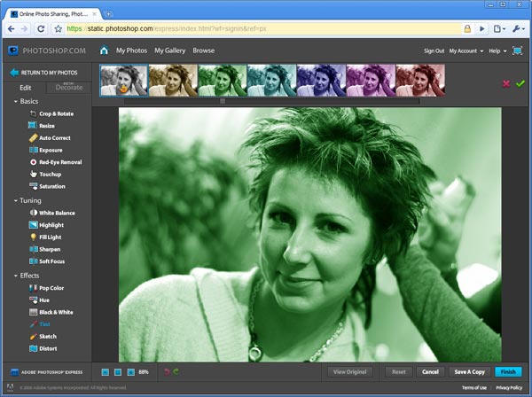Apply the Sketch effect

(x=46, y=337)
